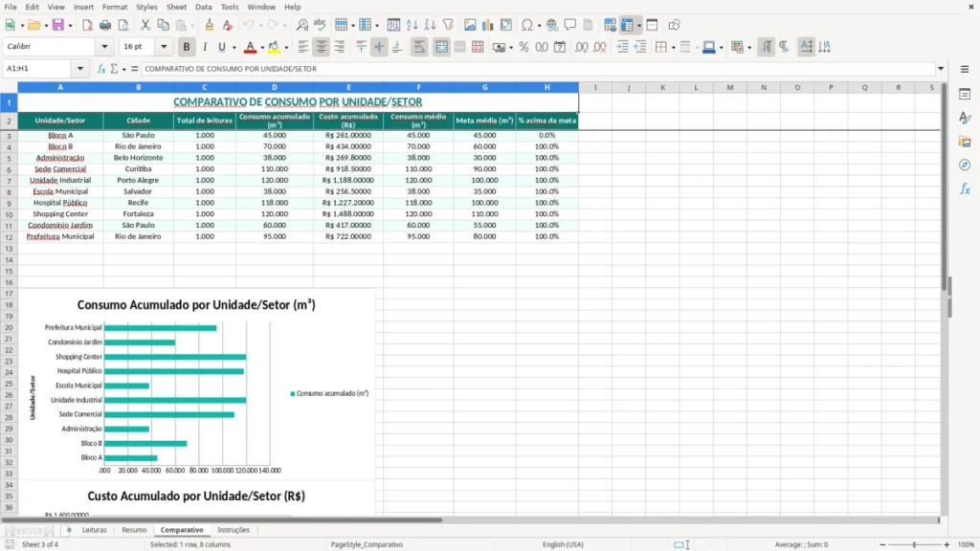Click the AutoFilter funnel icon
This screenshot has height=551, width=980.
[448, 25]
